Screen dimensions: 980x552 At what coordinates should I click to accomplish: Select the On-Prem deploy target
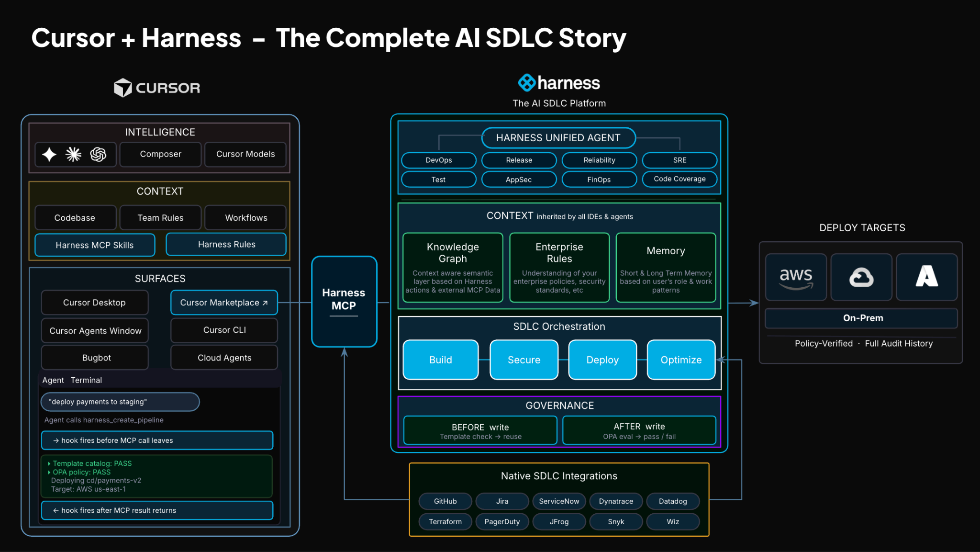click(x=861, y=318)
